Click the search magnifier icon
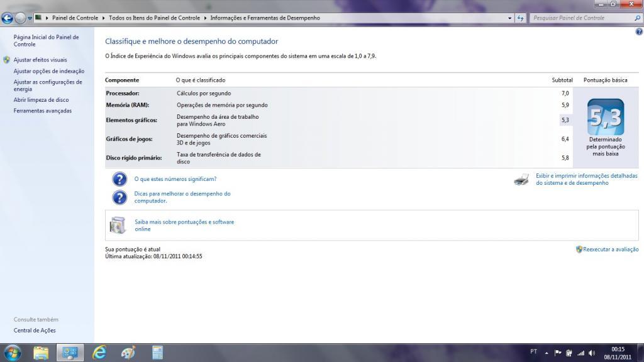The image size is (644, 362). (638, 18)
